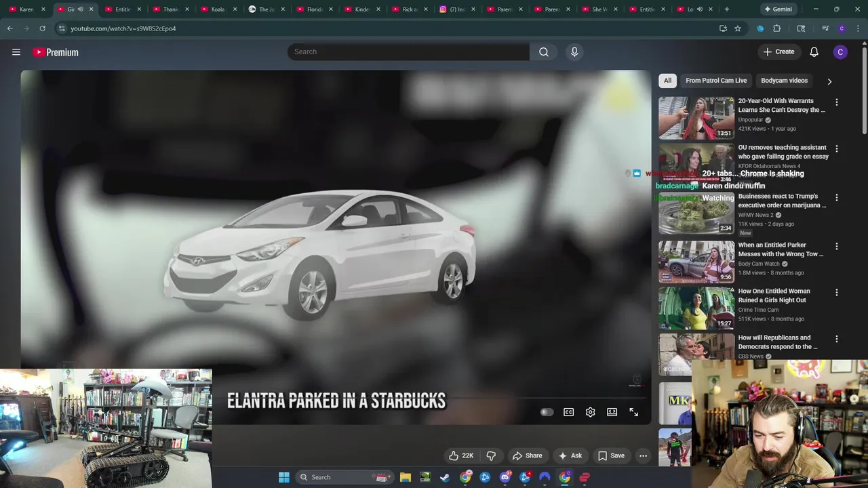Open a new browser tab with plus
This screenshot has height=488, width=868.
click(726, 9)
